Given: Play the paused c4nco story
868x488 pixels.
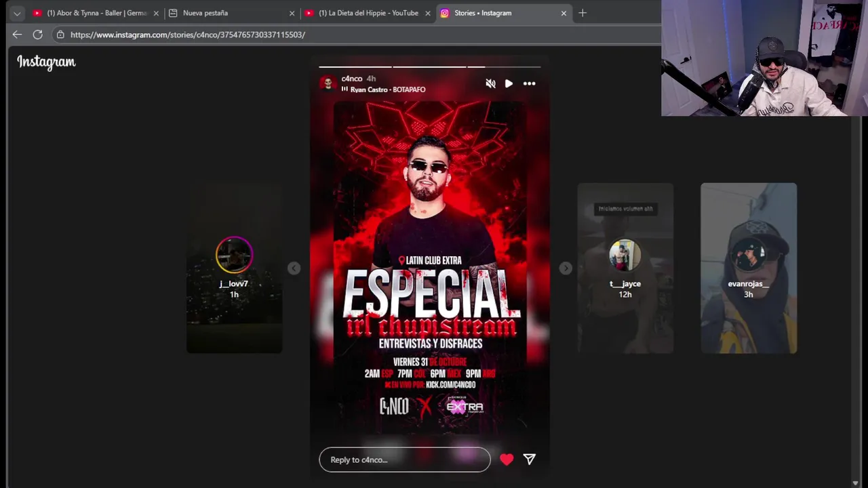Looking at the screenshot, I should point(509,83).
